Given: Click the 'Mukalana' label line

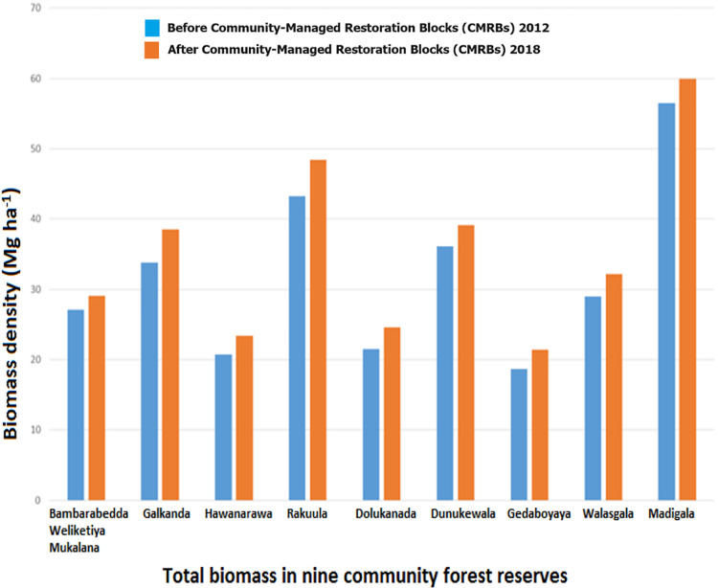Looking at the screenshot, I should pyautogui.click(x=74, y=548).
